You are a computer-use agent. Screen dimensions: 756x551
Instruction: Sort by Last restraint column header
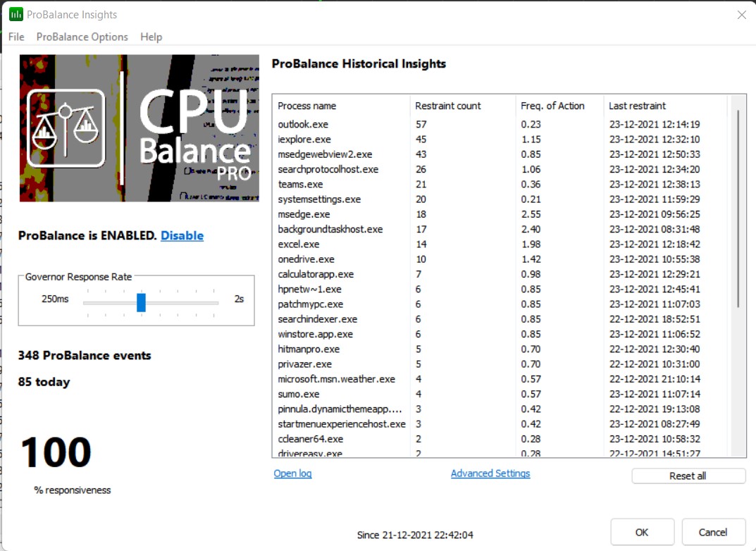tap(665, 106)
